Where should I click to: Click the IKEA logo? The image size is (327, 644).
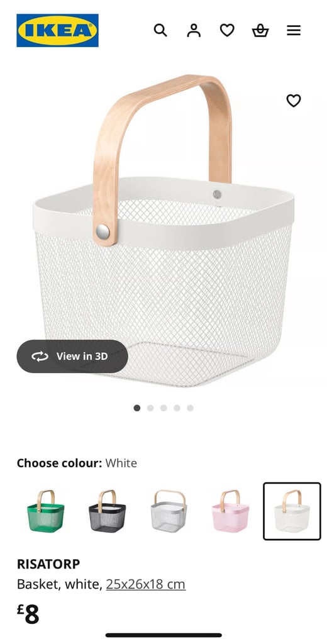pos(57,30)
